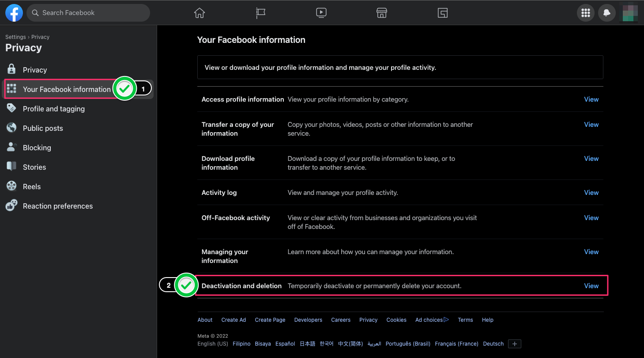Viewport: 644px width, 358px height.
Task: Click the Blocking person icon
Action: pos(11,147)
